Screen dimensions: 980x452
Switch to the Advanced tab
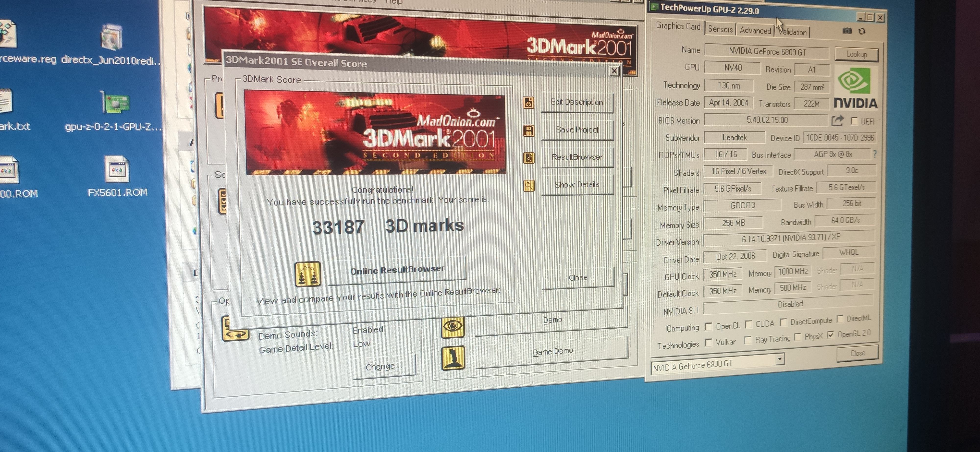coord(755,30)
